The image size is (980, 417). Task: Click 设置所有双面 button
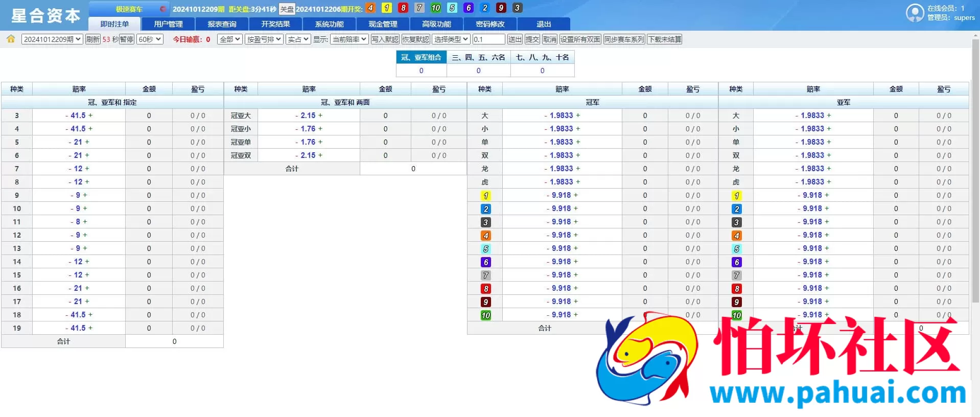click(580, 39)
